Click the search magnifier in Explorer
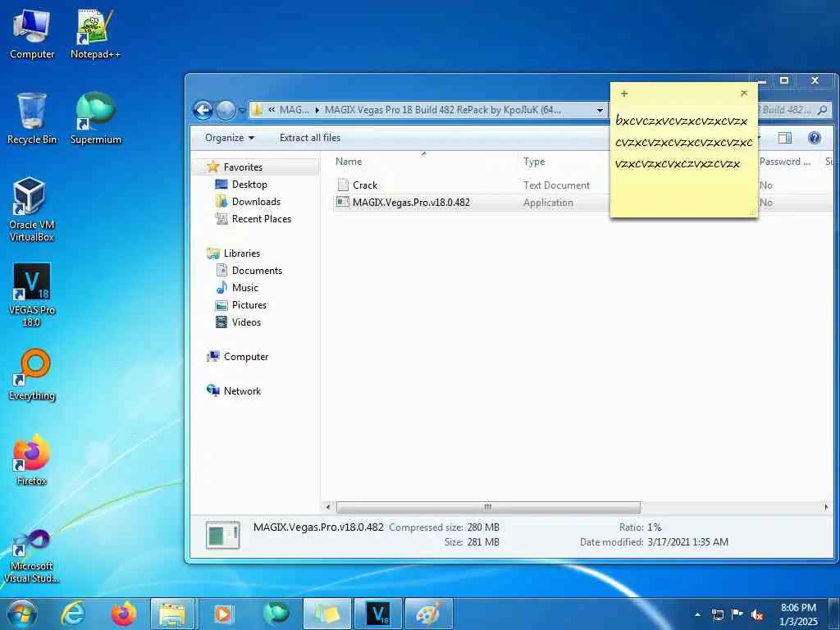 822,110
